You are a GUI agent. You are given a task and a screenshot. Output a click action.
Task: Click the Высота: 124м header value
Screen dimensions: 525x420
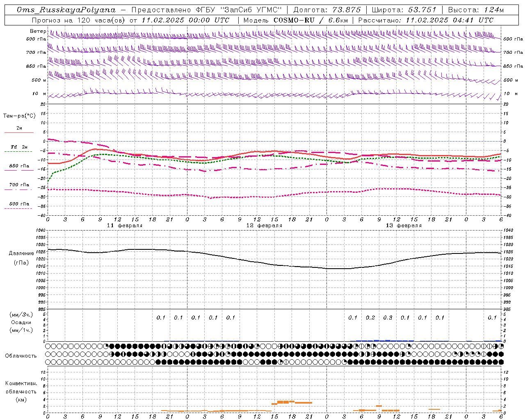click(x=476, y=10)
